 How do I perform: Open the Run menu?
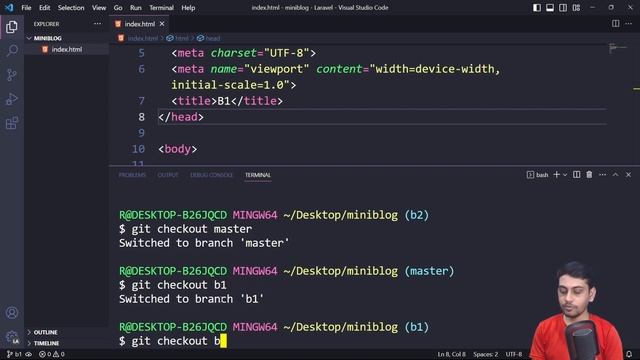pyautogui.click(x=136, y=8)
